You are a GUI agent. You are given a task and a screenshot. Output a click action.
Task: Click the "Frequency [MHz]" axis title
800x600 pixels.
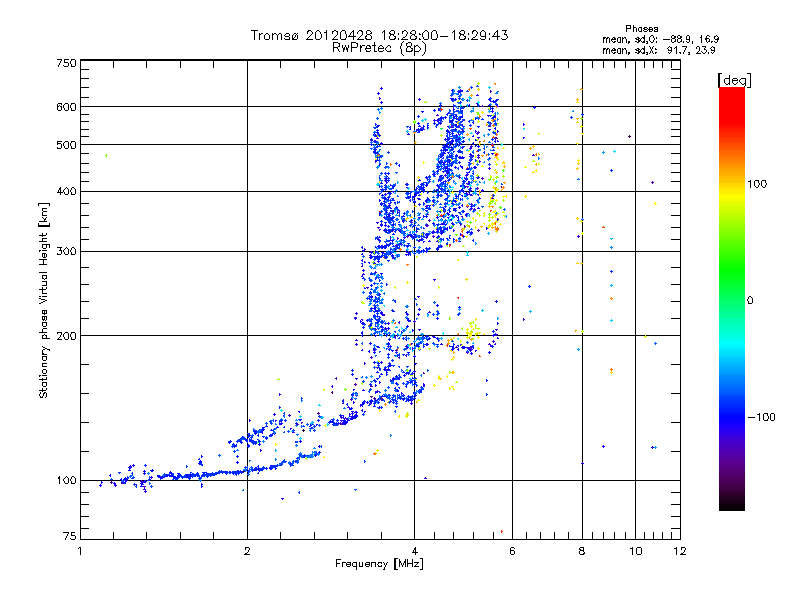(379, 564)
